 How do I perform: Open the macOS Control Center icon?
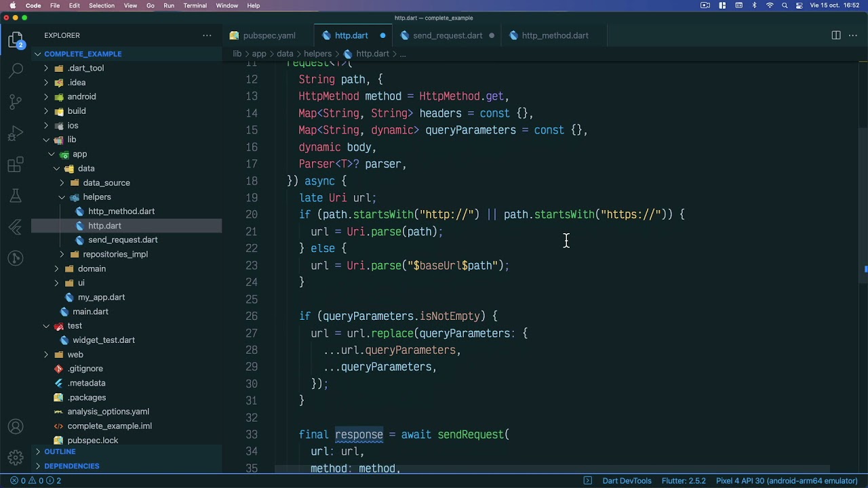800,5
